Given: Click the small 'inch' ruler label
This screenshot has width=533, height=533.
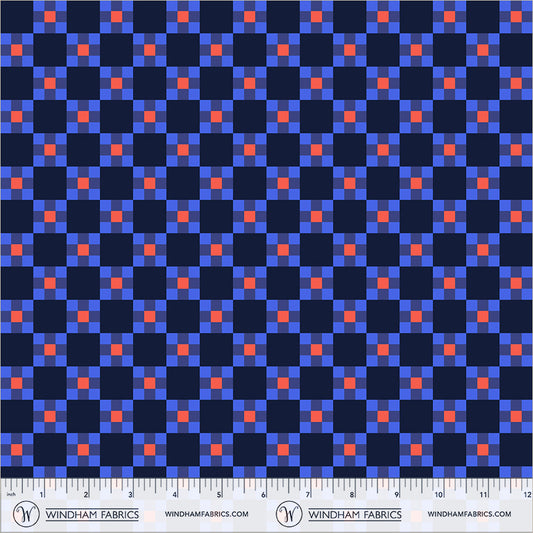Looking at the screenshot, I should tap(11, 494).
